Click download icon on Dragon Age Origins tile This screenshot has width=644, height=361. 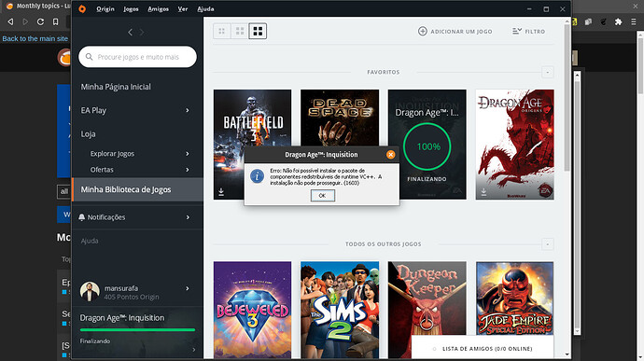click(x=483, y=192)
